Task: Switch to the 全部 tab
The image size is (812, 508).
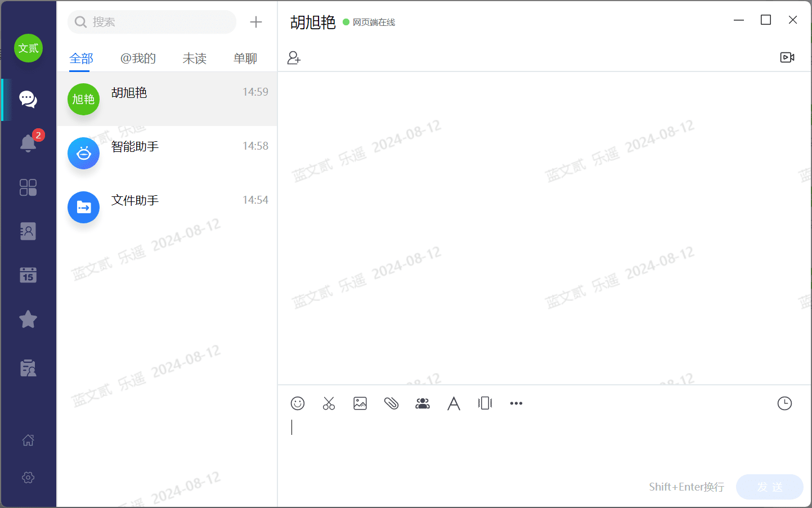Action: click(82, 59)
